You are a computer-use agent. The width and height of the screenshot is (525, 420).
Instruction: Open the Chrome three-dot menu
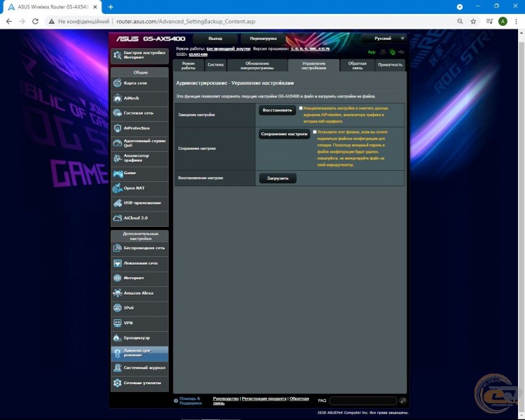point(516,22)
